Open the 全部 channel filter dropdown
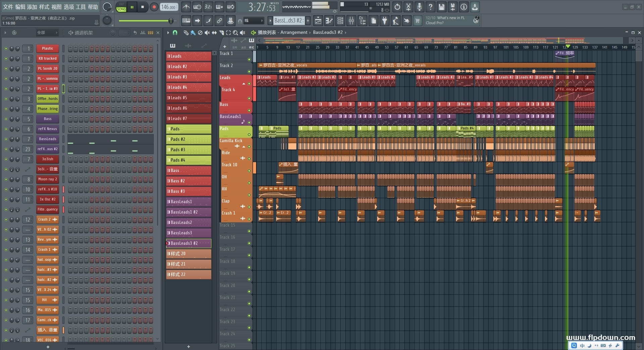Image resolution: width=644 pixels, height=350 pixels. pos(47,33)
